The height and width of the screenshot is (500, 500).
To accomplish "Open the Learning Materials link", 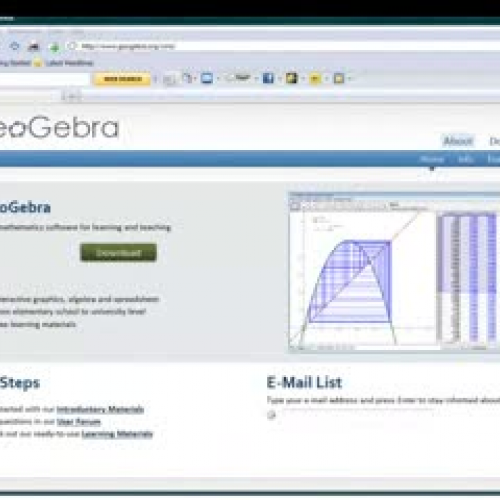I will click(x=117, y=434).
